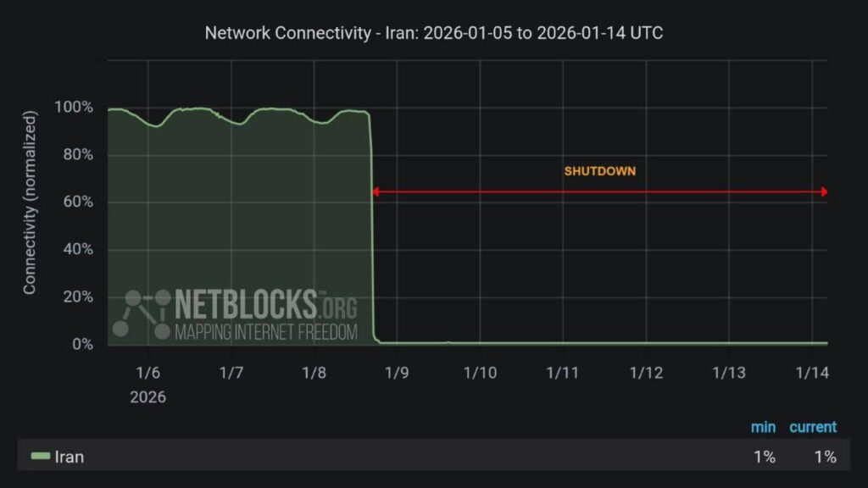Toggle the Iran series in the legend
The image size is (868, 488).
(69, 457)
